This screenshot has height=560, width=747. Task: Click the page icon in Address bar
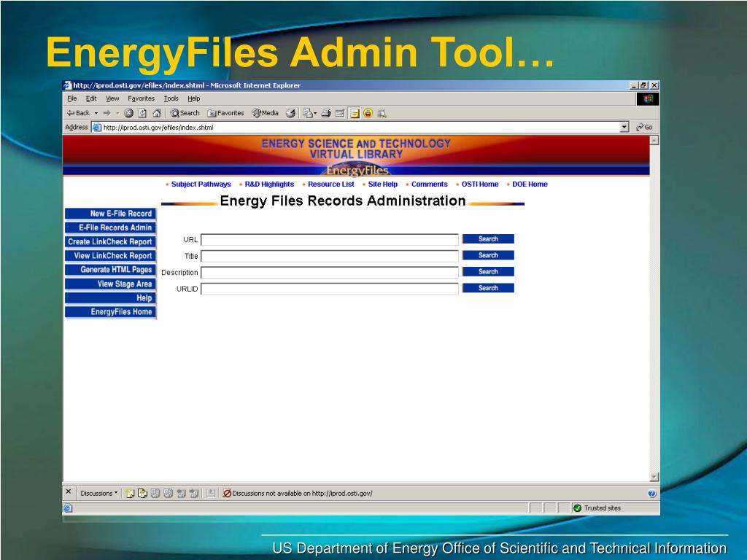[97, 127]
